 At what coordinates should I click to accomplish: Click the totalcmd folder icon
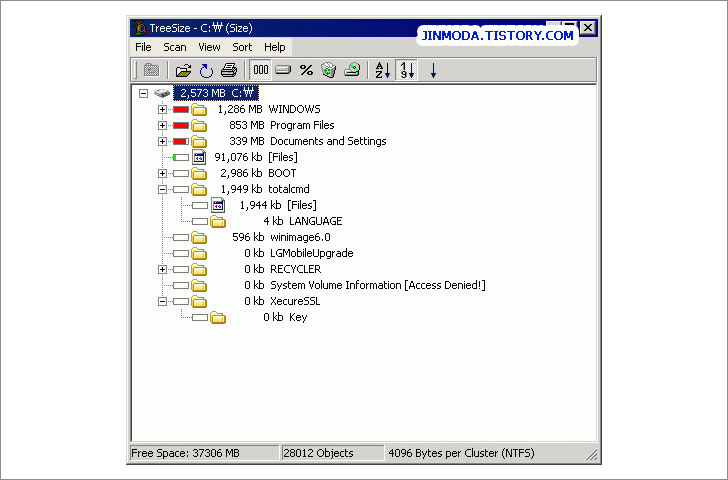click(x=199, y=189)
